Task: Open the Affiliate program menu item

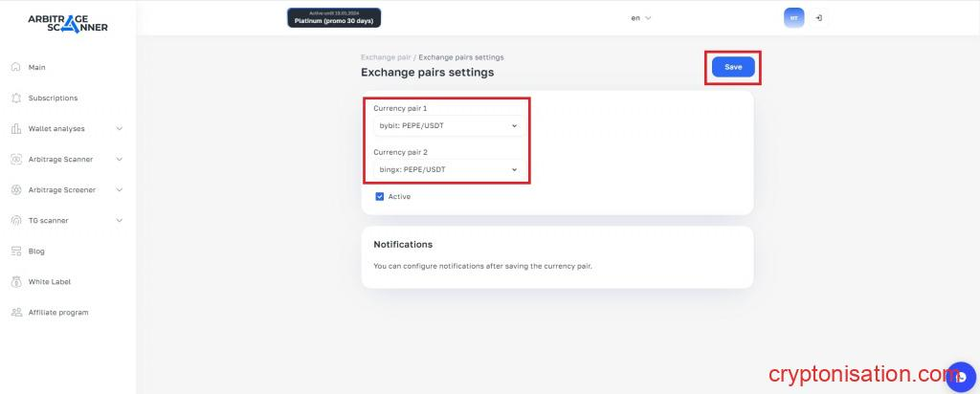Action: coord(57,312)
